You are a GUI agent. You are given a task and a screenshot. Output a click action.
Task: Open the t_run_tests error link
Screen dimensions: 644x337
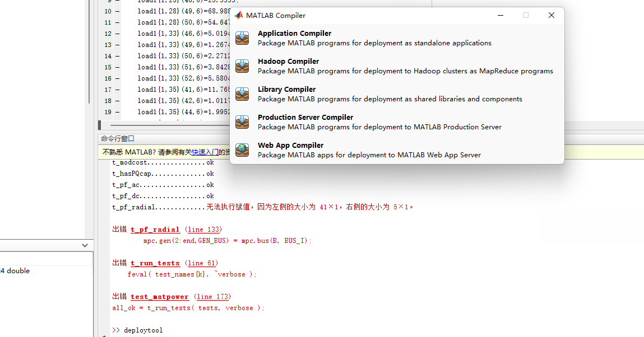pyautogui.click(x=155, y=263)
